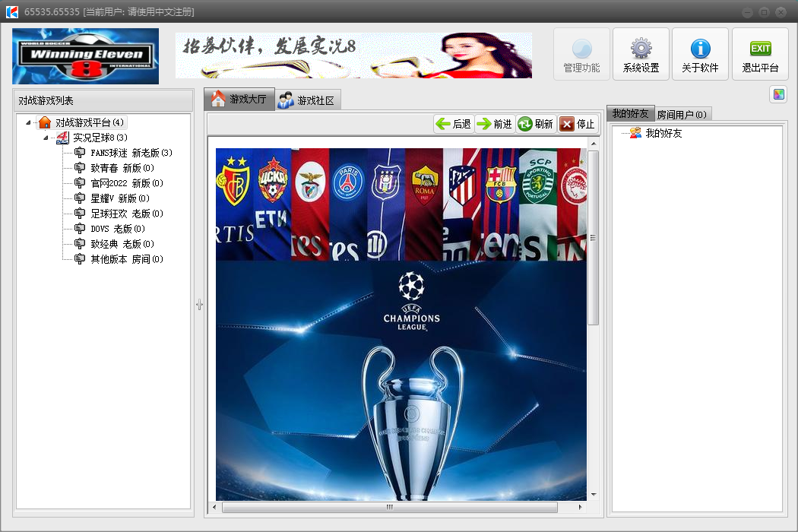Switch to the 房间用户 (0) tab
798x532 pixels.
[x=682, y=115]
